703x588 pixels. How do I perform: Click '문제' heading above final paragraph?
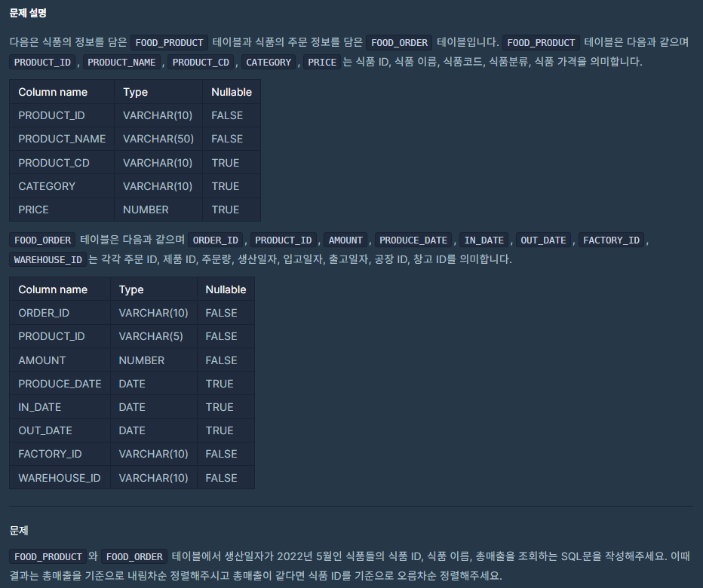19,531
